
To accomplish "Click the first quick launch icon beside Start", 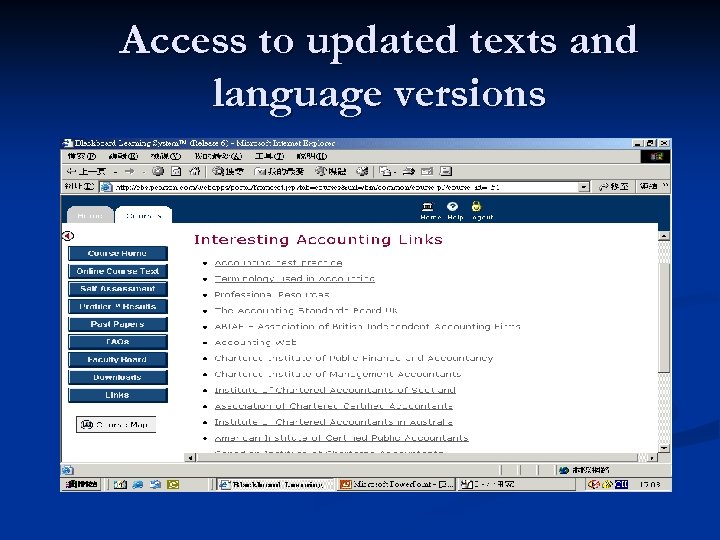I will (x=120, y=484).
